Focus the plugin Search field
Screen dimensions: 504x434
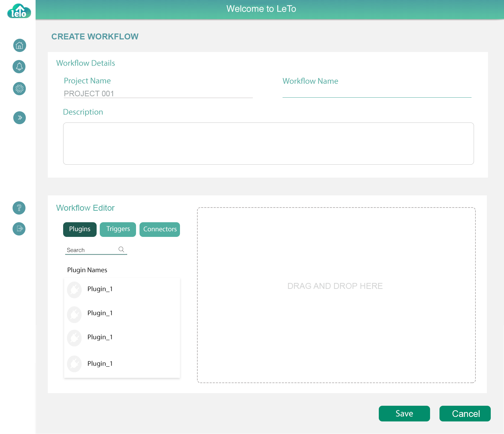tap(91, 250)
